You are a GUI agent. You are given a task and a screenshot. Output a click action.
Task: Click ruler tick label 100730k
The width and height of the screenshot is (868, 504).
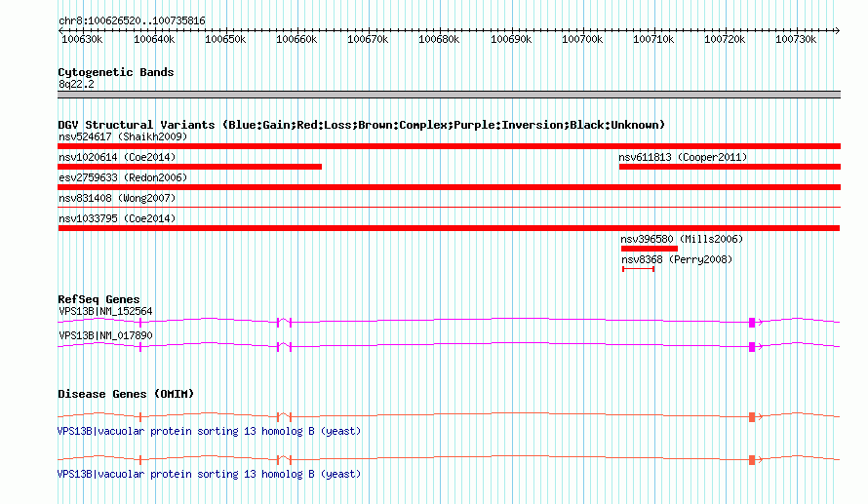[796, 39]
